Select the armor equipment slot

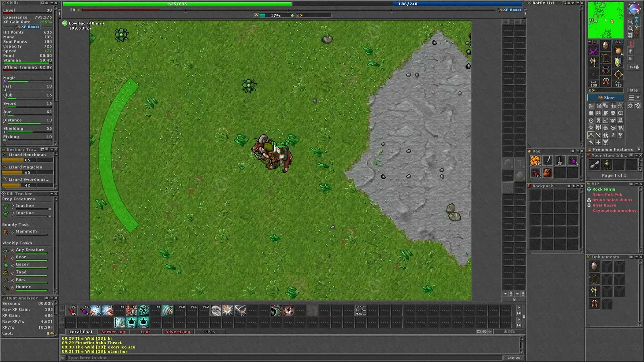coord(606,58)
